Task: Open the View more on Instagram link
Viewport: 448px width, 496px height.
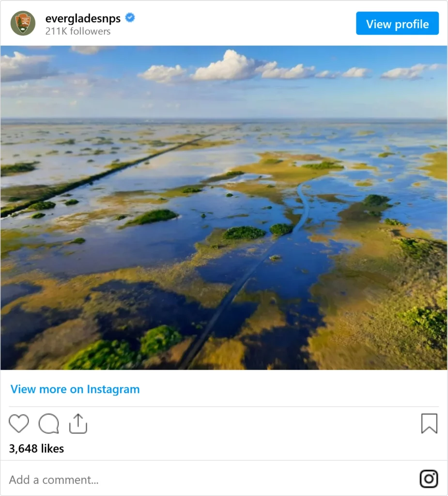Action: point(75,389)
